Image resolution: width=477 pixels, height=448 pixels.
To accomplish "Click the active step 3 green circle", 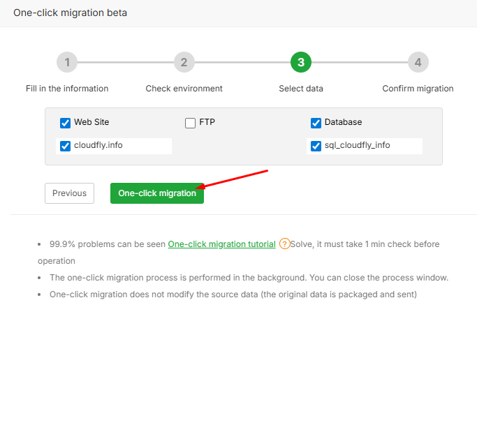I will click(x=301, y=62).
